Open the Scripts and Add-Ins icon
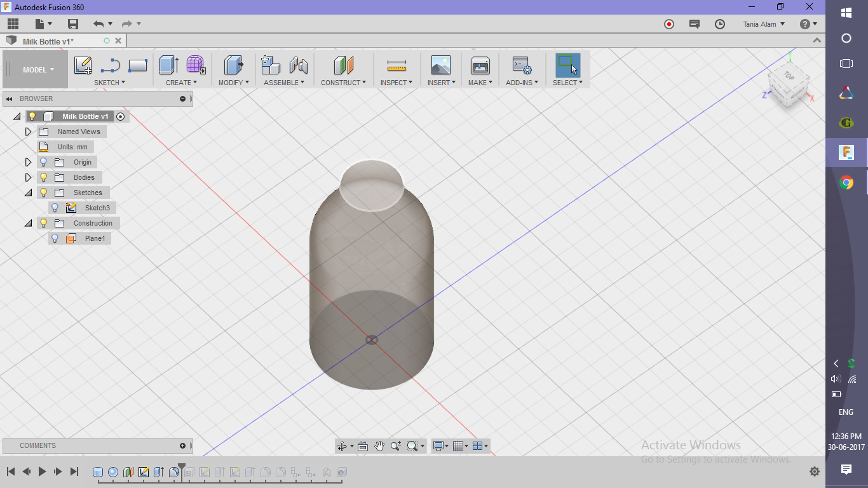The width and height of the screenshot is (868, 488). click(x=522, y=65)
